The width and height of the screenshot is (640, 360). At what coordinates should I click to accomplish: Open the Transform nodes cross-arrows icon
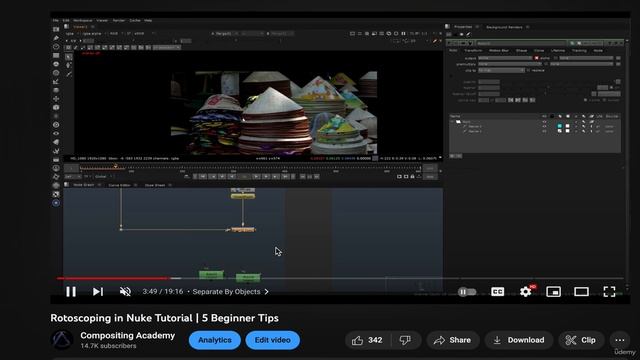56,99
